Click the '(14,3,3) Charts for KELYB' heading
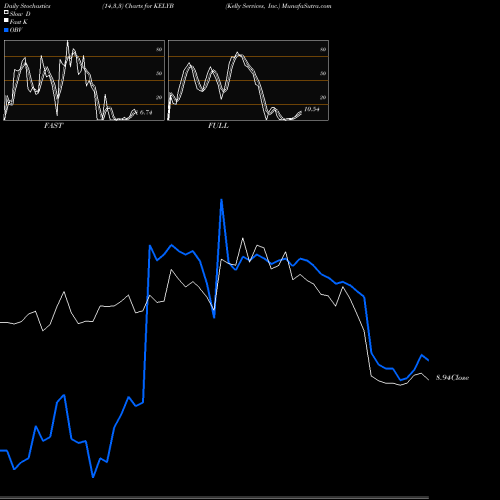The width and height of the screenshot is (500, 500). click(138, 6)
